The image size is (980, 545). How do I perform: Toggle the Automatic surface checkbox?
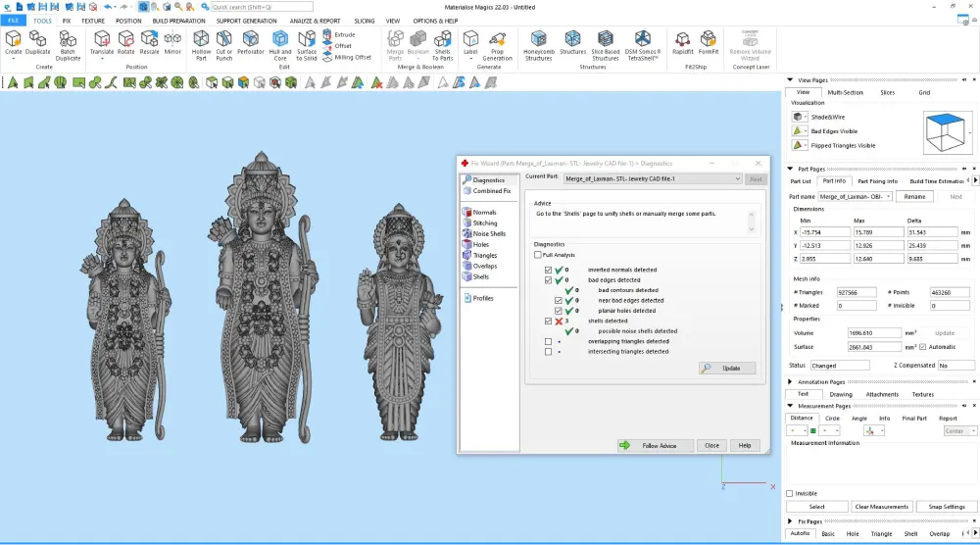[922, 347]
